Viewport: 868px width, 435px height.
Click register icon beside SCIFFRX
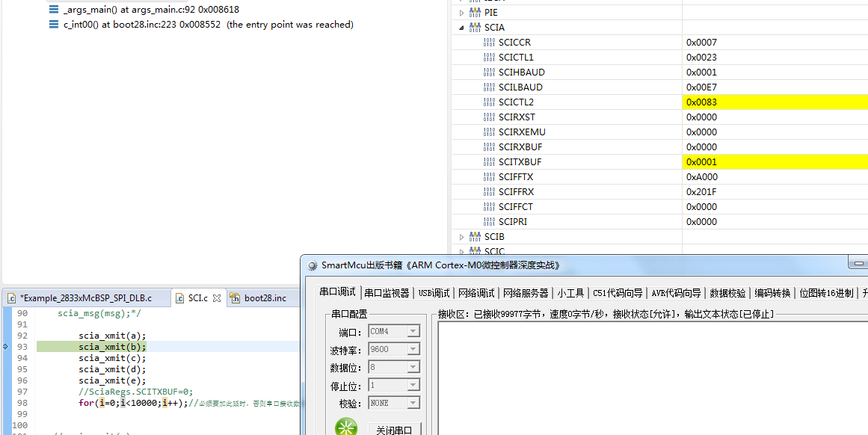click(x=490, y=191)
